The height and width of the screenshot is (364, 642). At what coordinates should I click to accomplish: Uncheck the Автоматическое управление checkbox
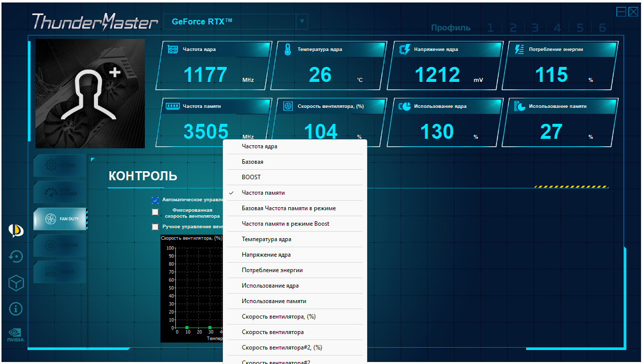(155, 200)
